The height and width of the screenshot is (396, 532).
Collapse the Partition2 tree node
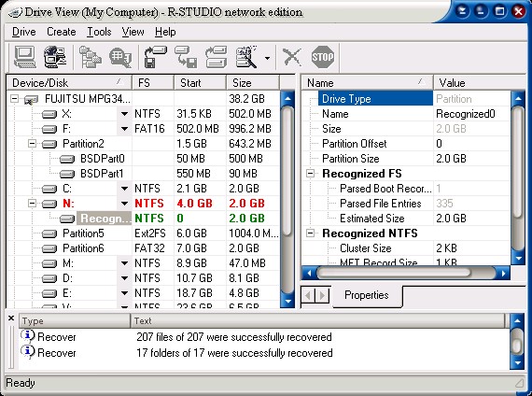pos(32,143)
